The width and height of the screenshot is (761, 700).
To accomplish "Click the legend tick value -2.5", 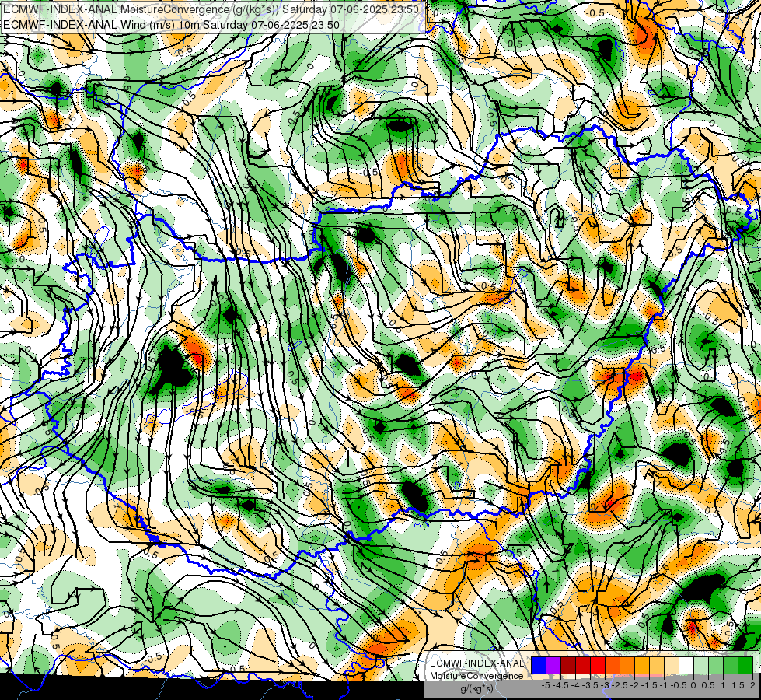I will click(x=620, y=685).
